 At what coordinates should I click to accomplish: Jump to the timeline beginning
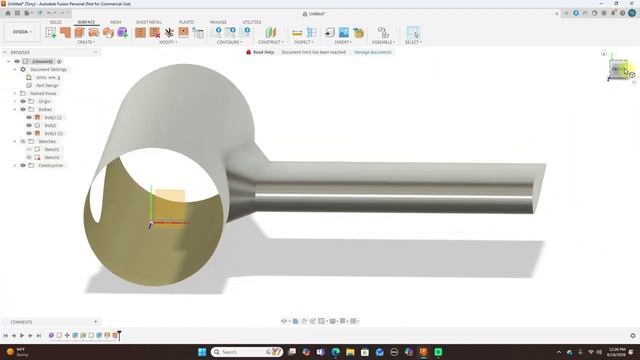[5, 336]
